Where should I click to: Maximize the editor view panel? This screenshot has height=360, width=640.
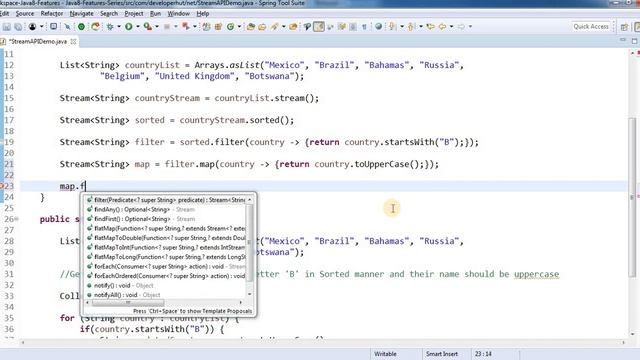(x=634, y=41)
